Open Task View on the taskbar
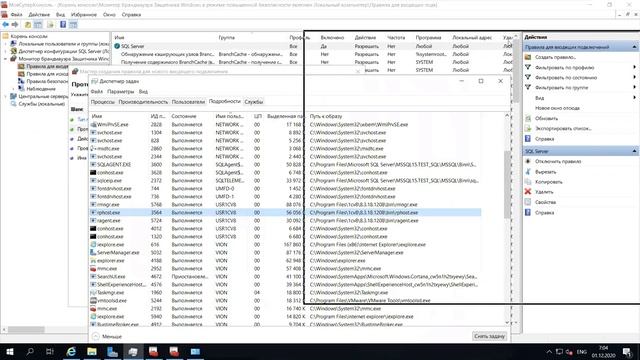The image size is (640, 360). 50,351
